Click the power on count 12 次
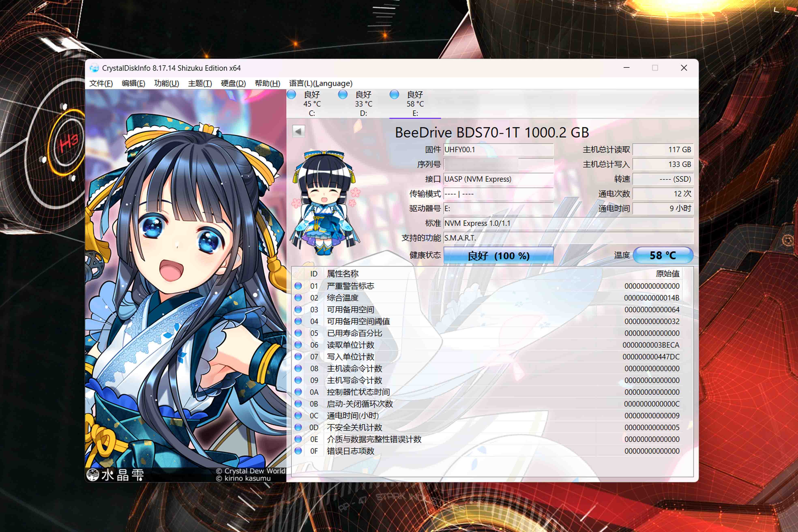 coord(663,194)
